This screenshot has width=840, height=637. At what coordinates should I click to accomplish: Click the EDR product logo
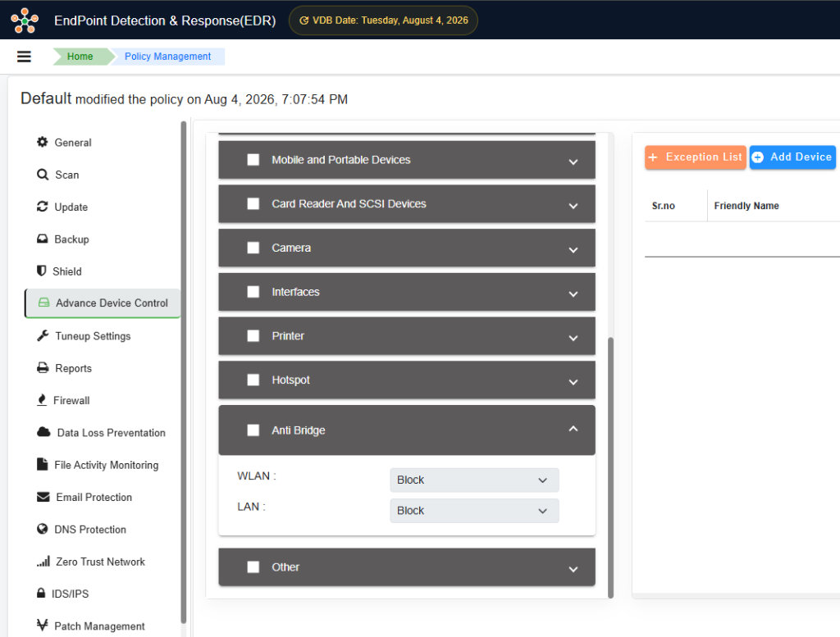(25, 20)
